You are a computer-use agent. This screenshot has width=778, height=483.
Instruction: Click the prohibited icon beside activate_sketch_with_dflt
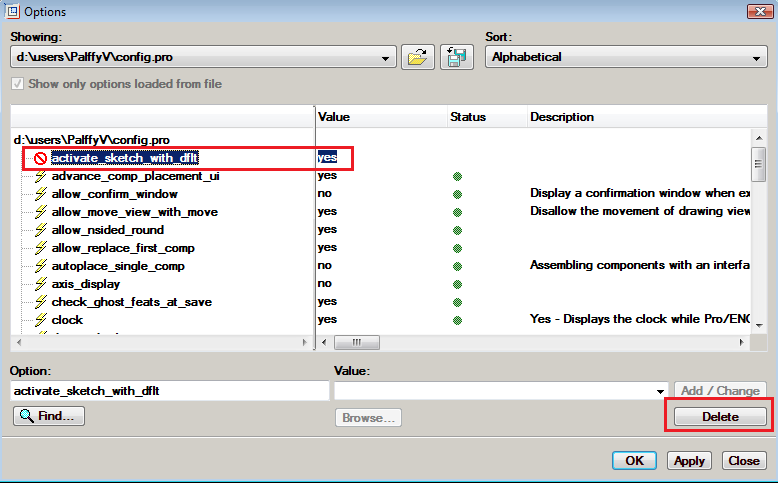point(40,158)
